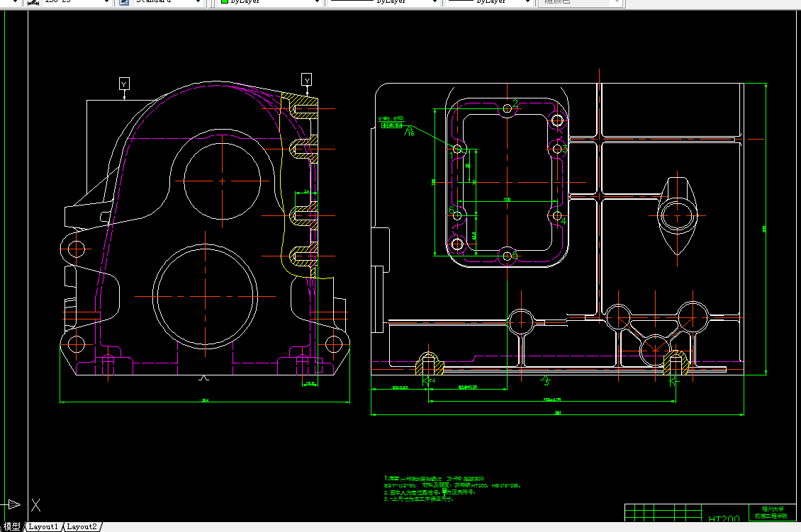Pick the bolt hole labeled 2 on the cover
The image size is (801, 532).
508,108
